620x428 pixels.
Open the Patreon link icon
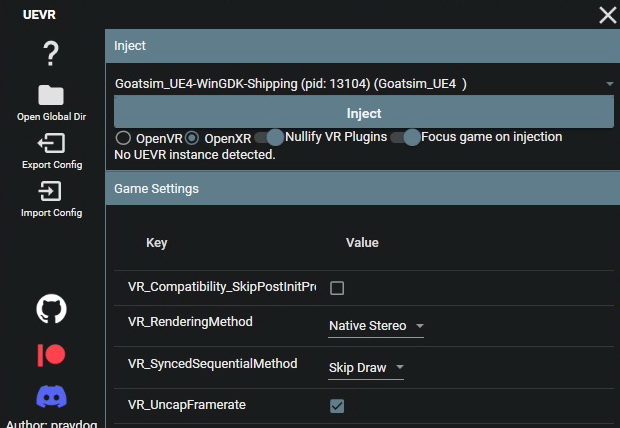pyautogui.click(x=51, y=354)
